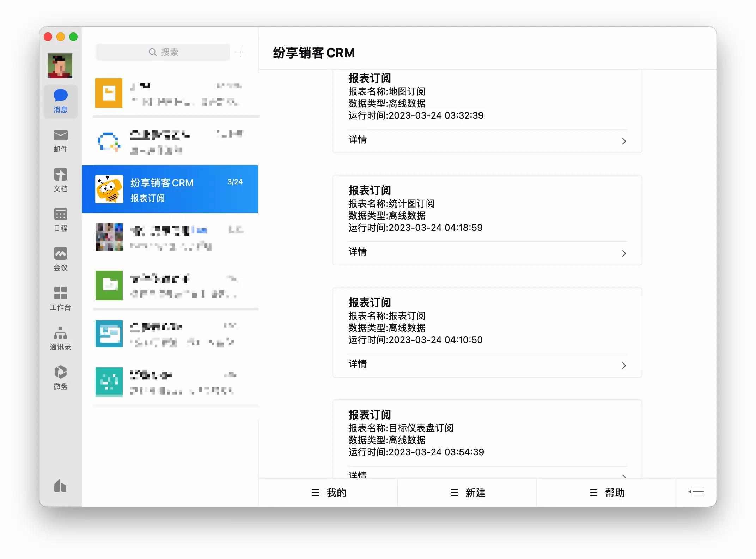Click the 纷享销客 CRM chat title
This screenshot has width=756, height=559.
(314, 53)
